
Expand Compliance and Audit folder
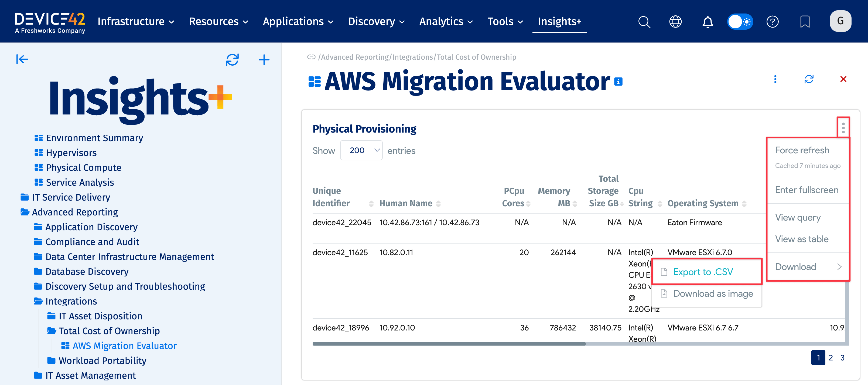click(x=86, y=242)
